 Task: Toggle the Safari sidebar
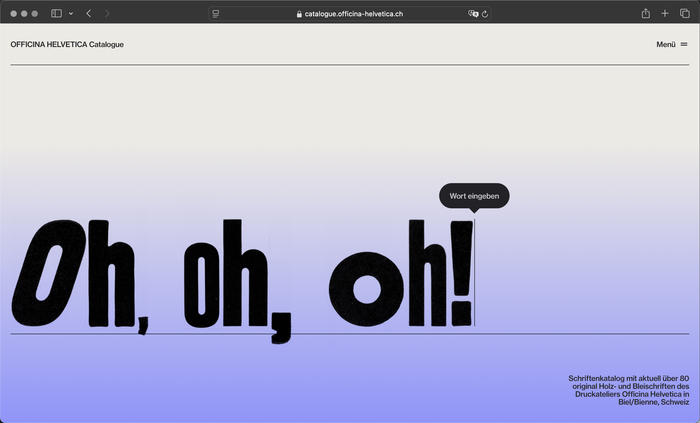point(56,13)
